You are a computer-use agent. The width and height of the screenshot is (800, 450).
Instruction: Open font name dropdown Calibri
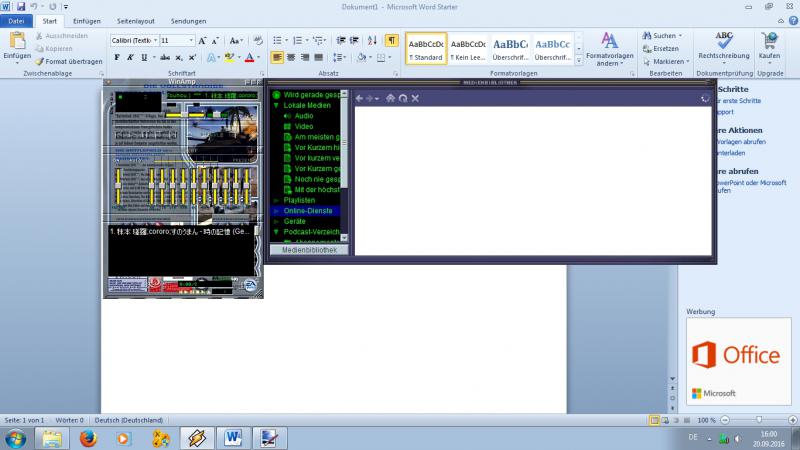click(x=155, y=40)
